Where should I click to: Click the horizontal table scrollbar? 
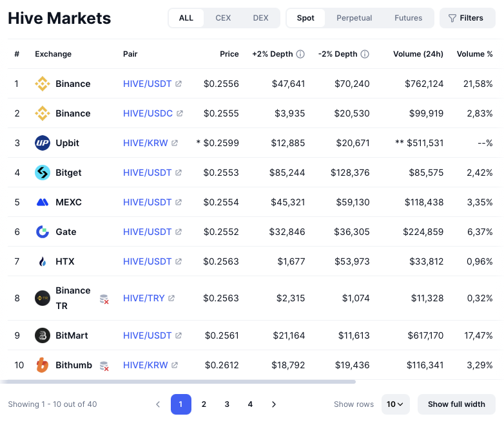pos(178,382)
